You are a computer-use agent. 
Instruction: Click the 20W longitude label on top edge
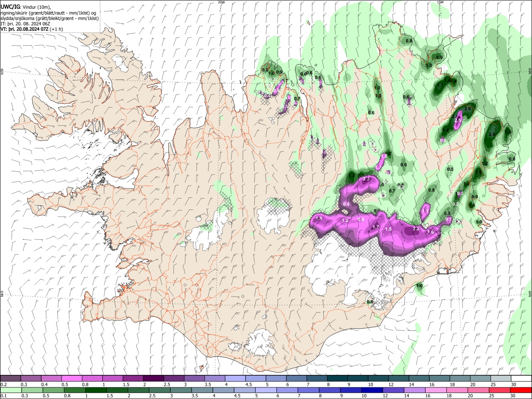pos(221,2)
